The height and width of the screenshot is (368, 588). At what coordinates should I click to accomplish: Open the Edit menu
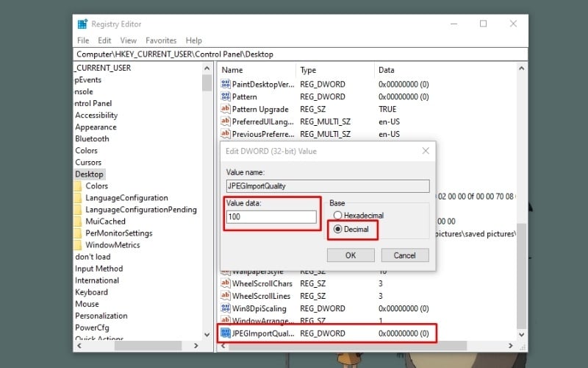[104, 40]
